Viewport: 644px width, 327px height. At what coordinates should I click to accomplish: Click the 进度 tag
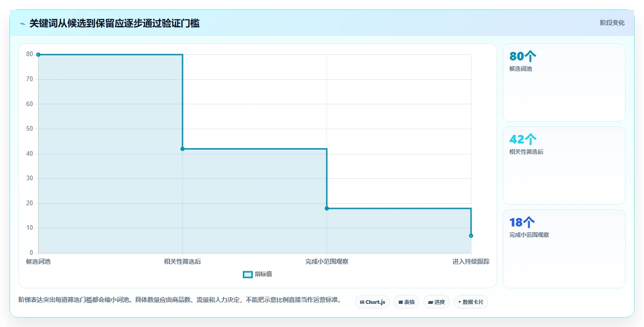(x=437, y=302)
